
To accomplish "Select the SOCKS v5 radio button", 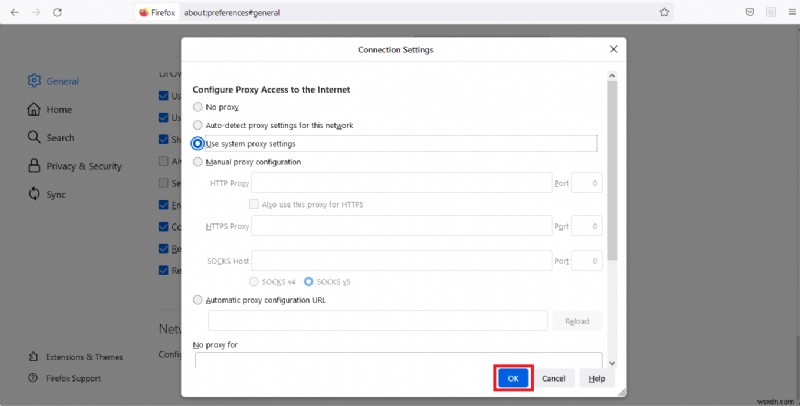I will pos(308,282).
